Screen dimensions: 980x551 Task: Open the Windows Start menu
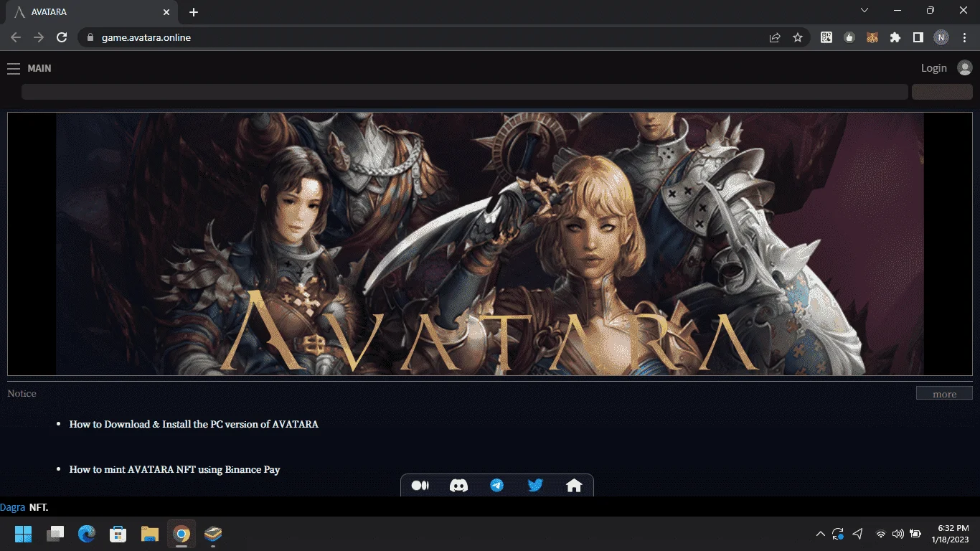[24, 534]
